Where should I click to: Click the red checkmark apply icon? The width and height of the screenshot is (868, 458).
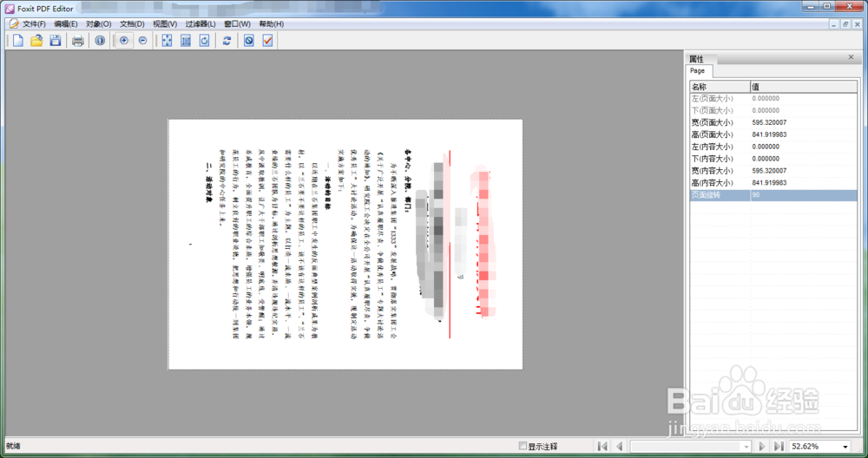[x=268, y=41]
